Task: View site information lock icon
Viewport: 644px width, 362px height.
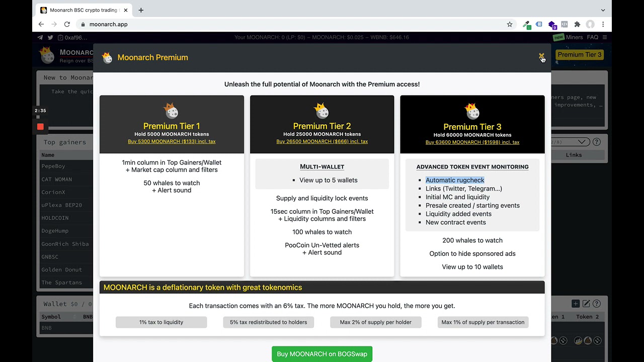Action: [83, 24]
